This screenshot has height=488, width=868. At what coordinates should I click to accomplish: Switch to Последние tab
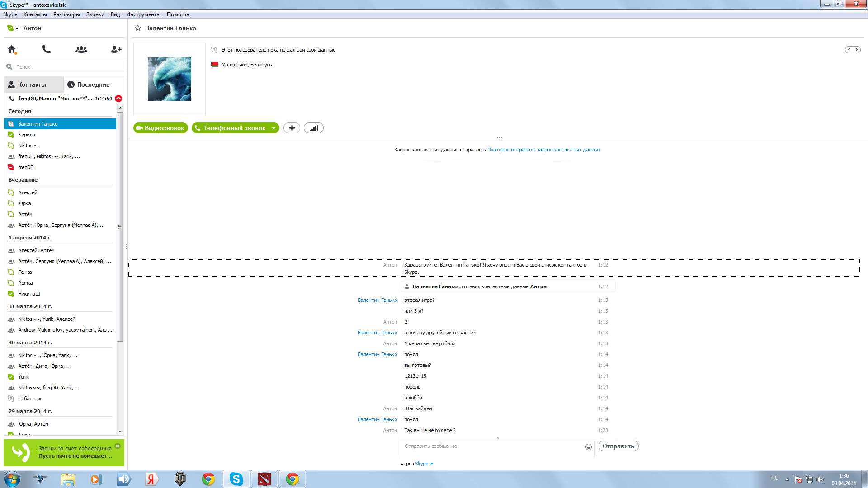pyautogui.click(x=94, y=84)
